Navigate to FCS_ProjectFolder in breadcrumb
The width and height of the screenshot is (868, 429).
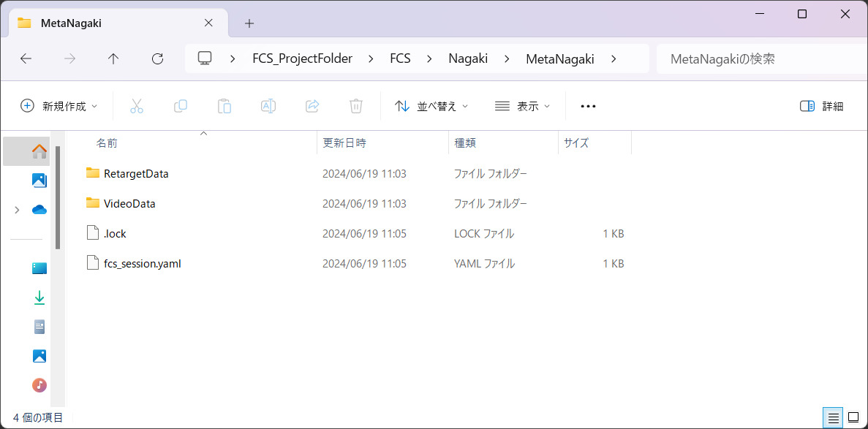(x=302, y=58)
